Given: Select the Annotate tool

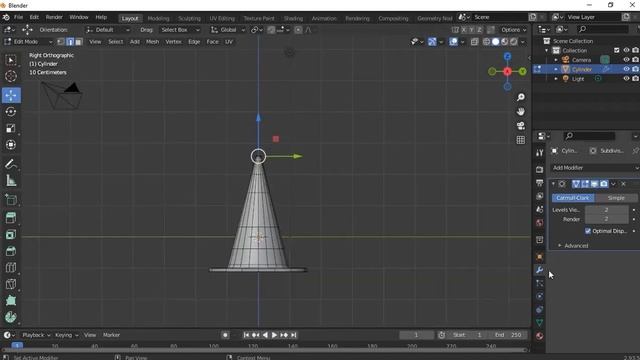Looking at the screenshot, I should click(11, 164).
